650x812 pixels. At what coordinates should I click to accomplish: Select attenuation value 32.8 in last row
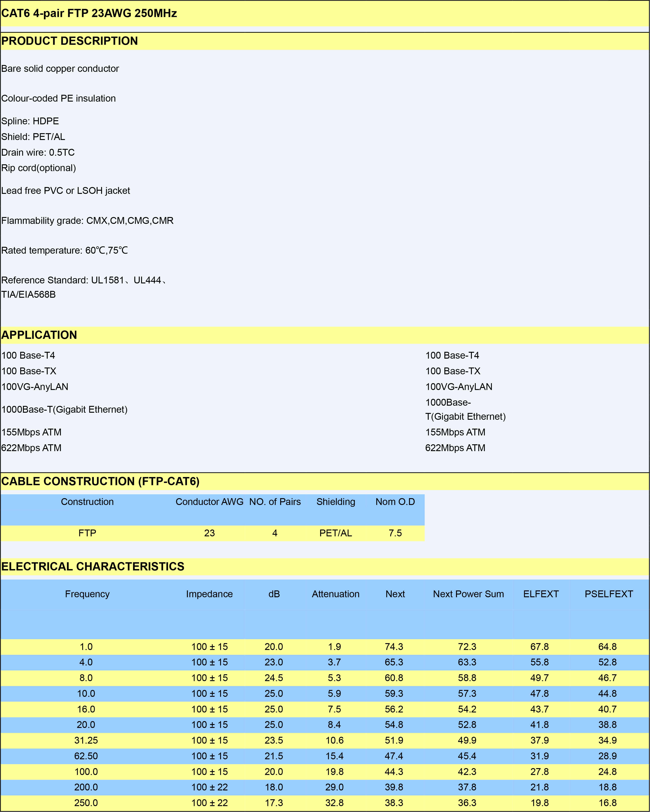pyautogui.click(x=334, y=803)
